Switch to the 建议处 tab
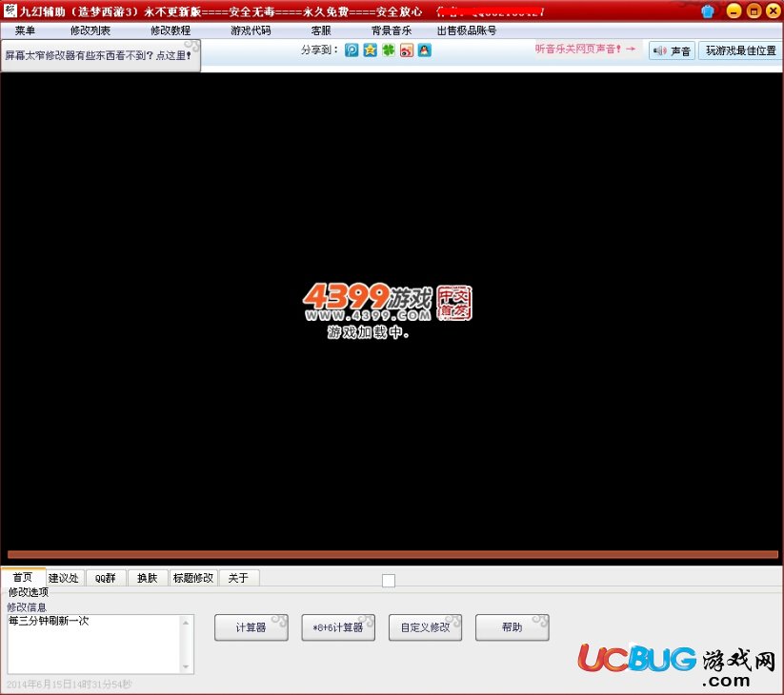Image resolution: width=784 pixels, height=695 pixels. 64,578
